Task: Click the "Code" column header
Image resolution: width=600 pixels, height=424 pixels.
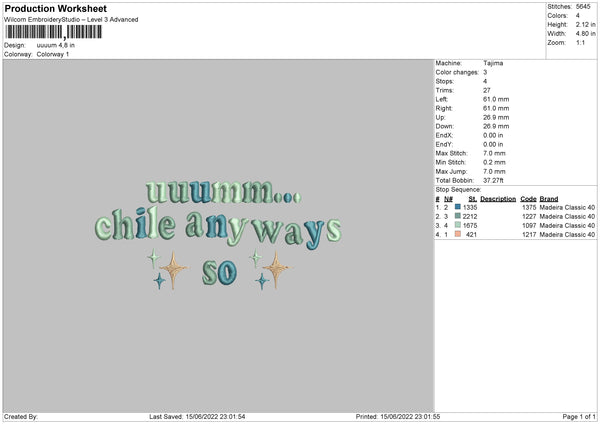Action: (x=528, y=199)
